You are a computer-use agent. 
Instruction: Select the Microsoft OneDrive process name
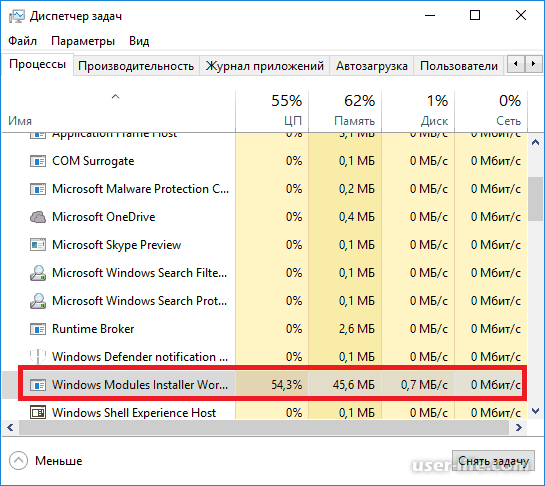[104, 217]
